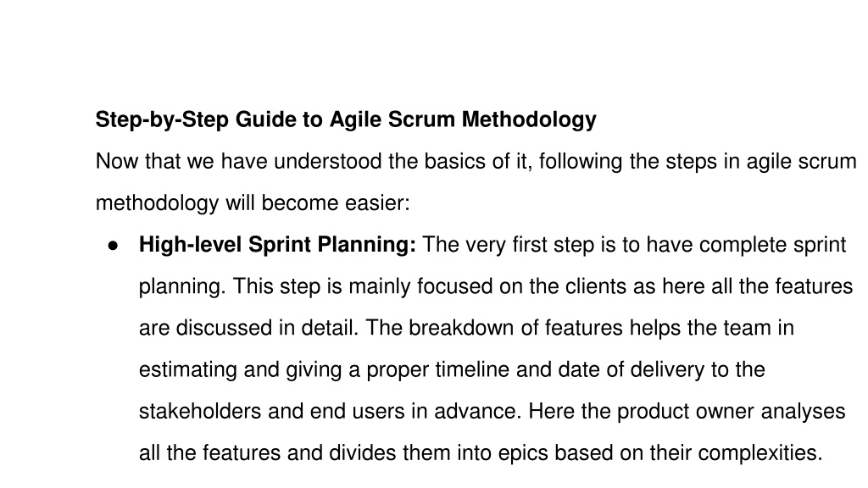The height and width of the screenshot is (488, 868).
Task: Click the word "Agile" in the heading
Action: [355, 119]
